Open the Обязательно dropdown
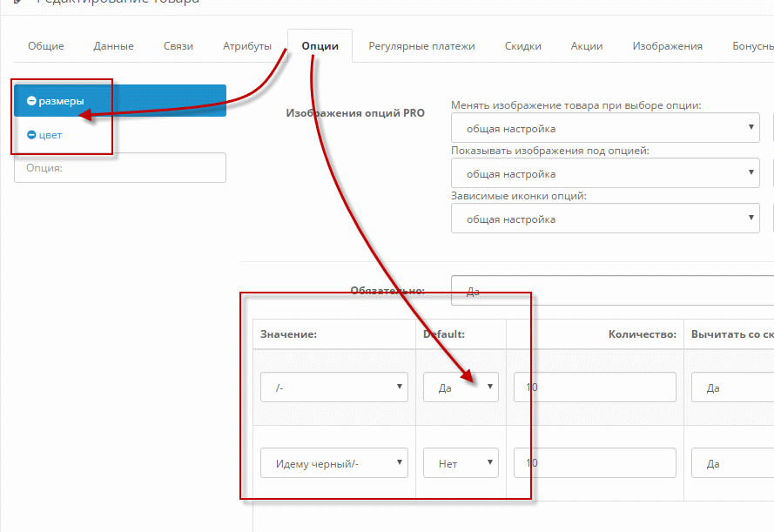Screen dimensions: 774x532 click(609, 291)
